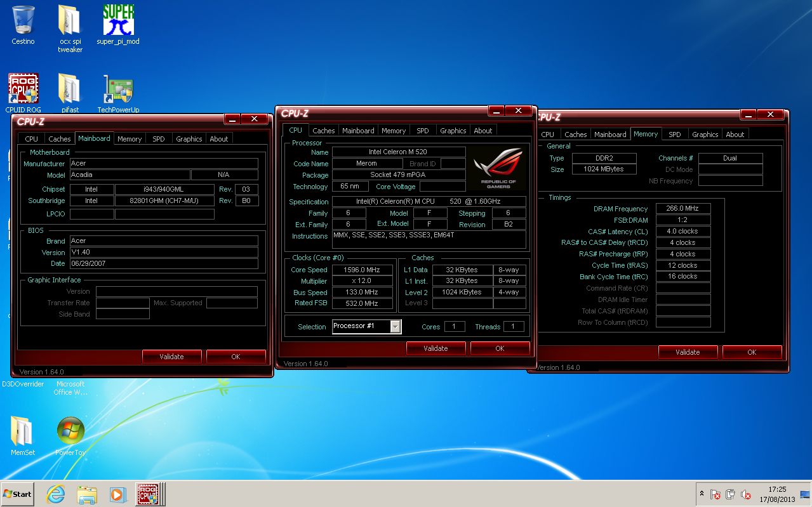Open the pifast folder icon
Screen dimensions: 812x507
(x=70, y=93)
